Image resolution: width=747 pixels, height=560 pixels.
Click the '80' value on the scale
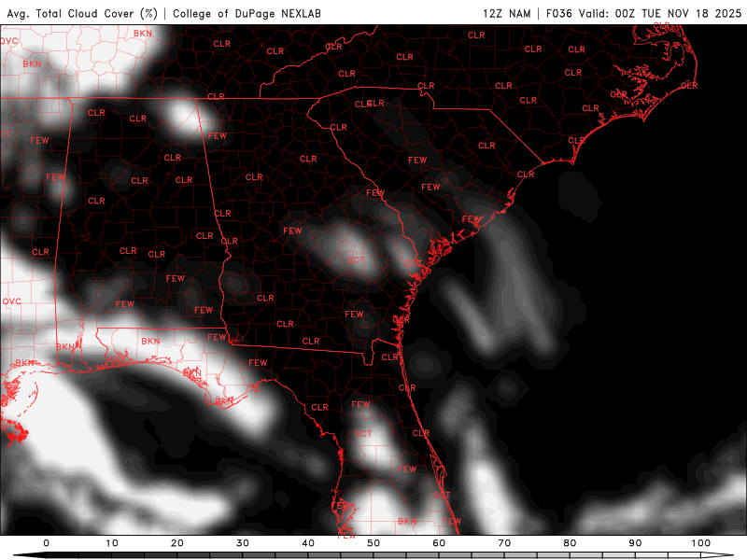(x=570, y=543)
